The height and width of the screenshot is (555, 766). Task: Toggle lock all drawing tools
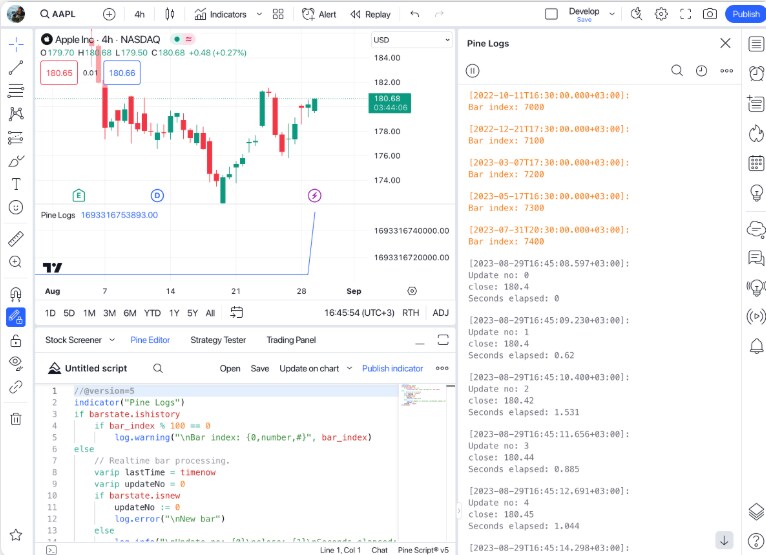pos(16,341)
